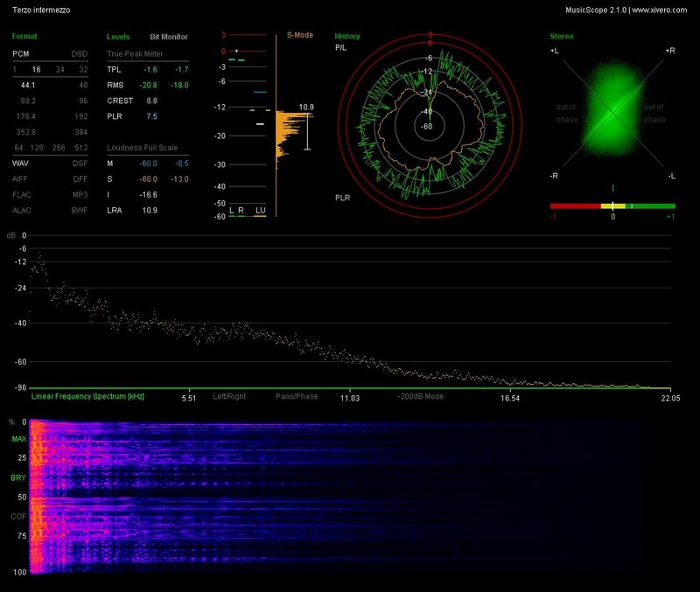
Task: Choose the 16 bit depth value
Action: (36, 70)
